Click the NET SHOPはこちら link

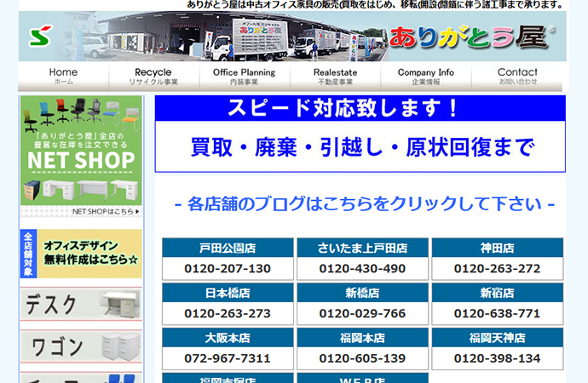click(106, 212)
